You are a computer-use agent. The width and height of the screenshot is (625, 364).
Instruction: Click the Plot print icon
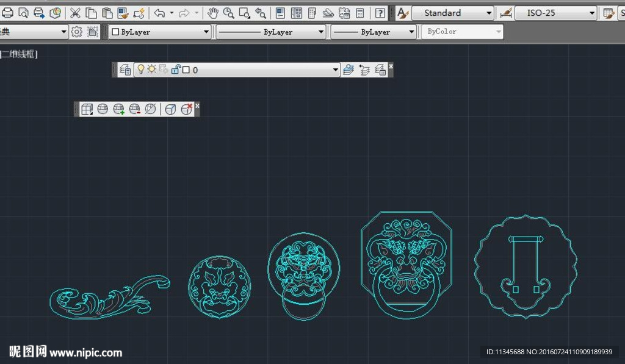7,13
